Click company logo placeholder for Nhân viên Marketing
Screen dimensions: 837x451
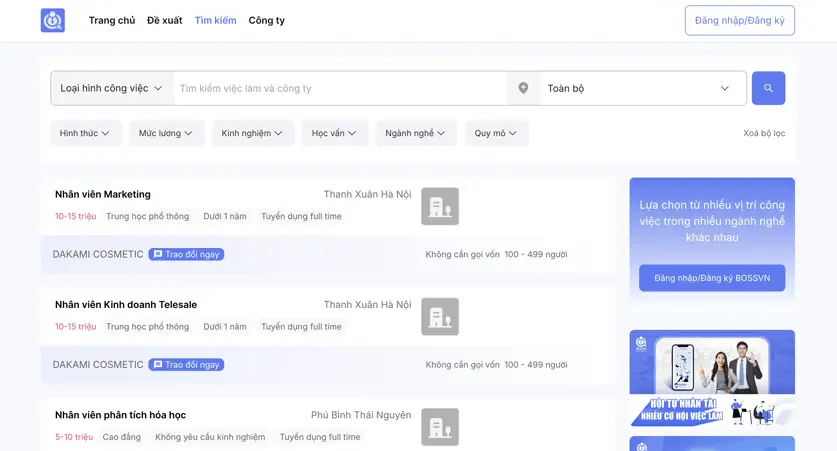tap(440, 206)
